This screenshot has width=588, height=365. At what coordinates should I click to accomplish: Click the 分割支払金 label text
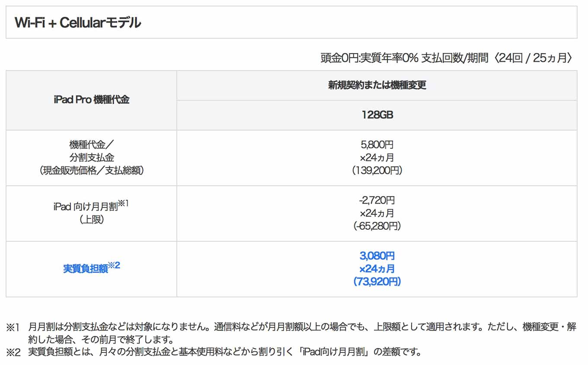pos(91,158)
